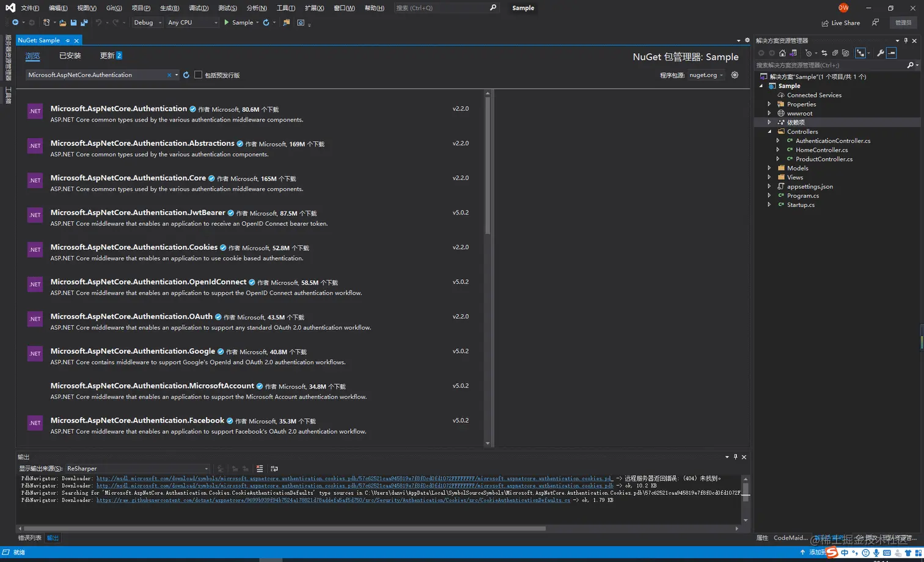Click the Solution Explorer home icon
This screenshot has width=924, height=562.
tap(782, 53)
